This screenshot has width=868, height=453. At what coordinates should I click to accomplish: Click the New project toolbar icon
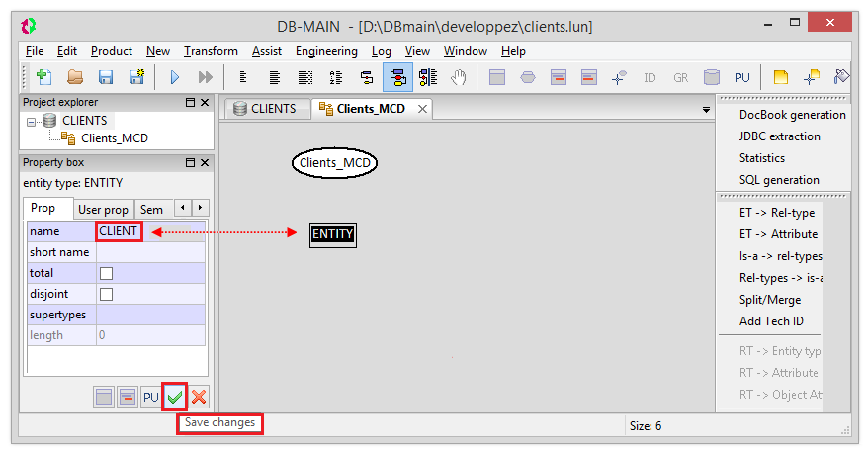point(43,77)
